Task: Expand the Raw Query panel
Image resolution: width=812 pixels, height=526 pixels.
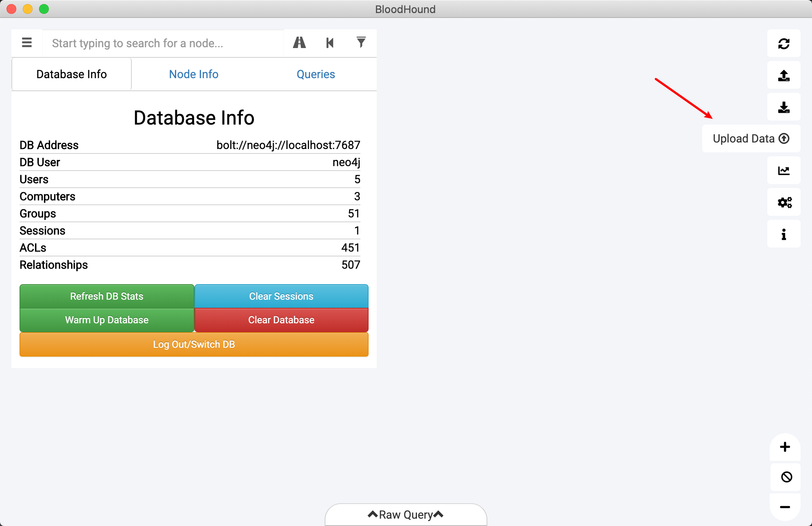Action: pos(406,515)
